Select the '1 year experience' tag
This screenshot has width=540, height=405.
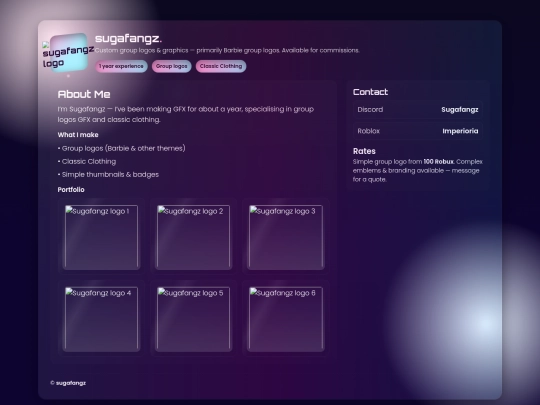(x=121, y=66)
